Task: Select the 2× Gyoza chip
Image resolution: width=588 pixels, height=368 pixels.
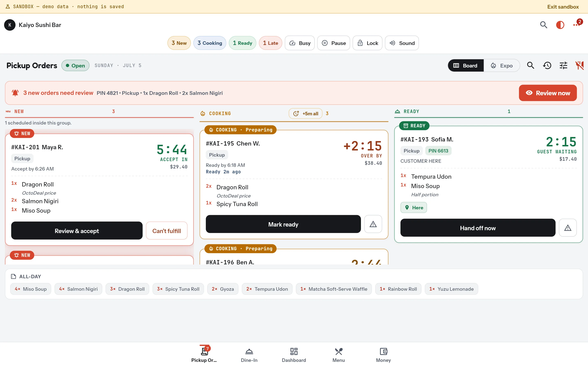Action: (223, 289)
